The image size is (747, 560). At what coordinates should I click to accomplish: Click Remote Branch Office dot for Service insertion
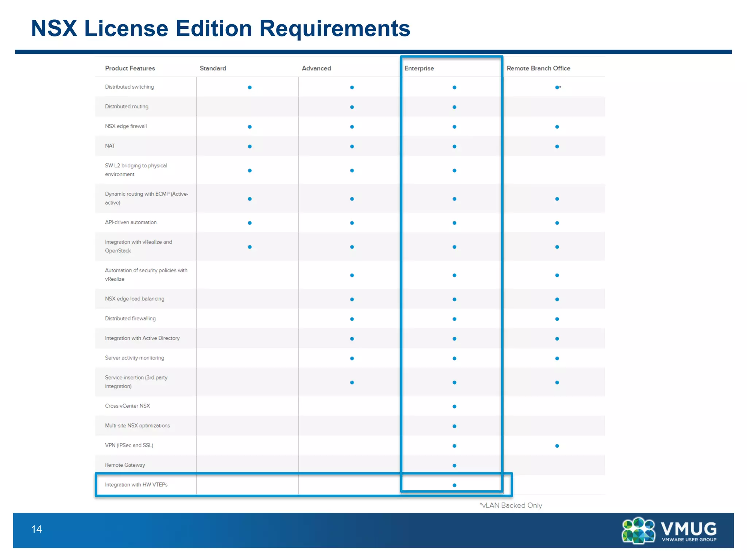click(557, 383)
